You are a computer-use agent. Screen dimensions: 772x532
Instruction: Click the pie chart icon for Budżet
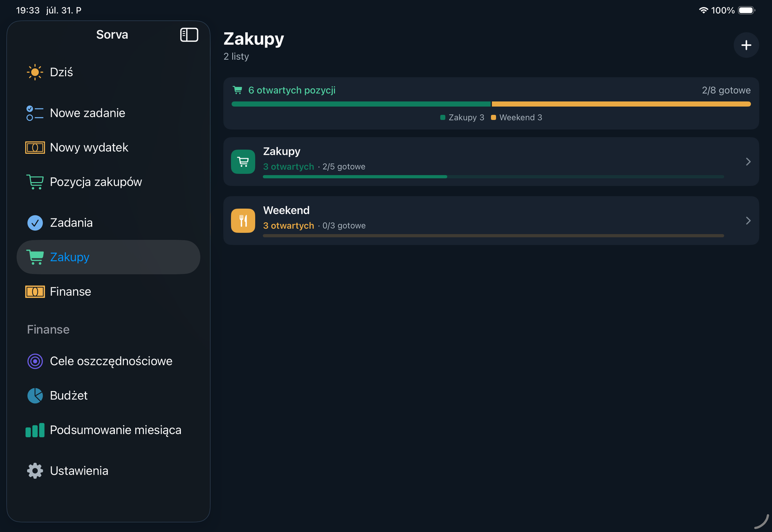click(35, 396)
